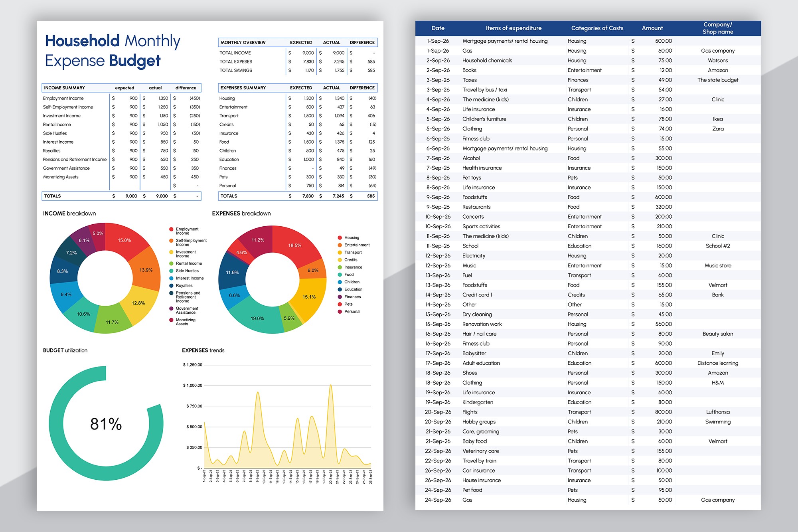Open the Amount column header

[x=652, y=28]
